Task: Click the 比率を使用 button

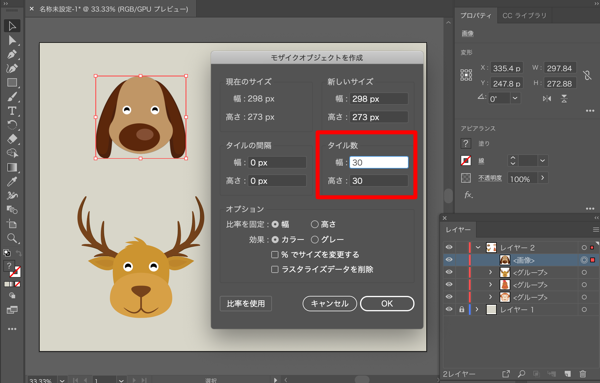Action: pos(246,303)
